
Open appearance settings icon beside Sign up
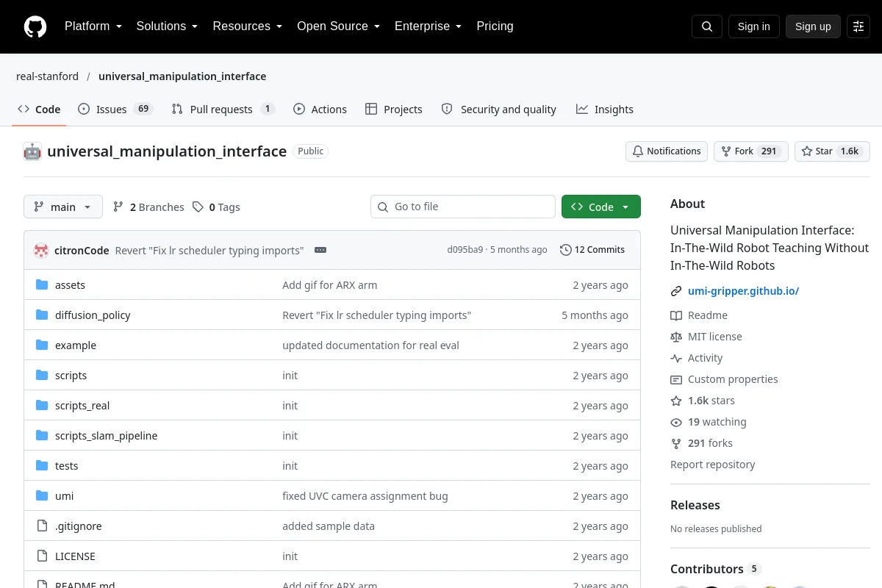click(858, 26)
